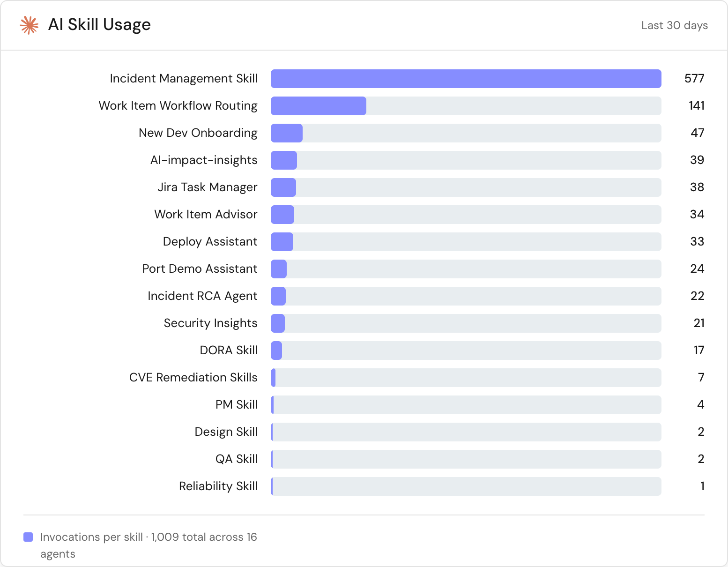This screenshot has width=728, height=567.
Task: Click the Last 30 days label
Action: coord(675,25)
